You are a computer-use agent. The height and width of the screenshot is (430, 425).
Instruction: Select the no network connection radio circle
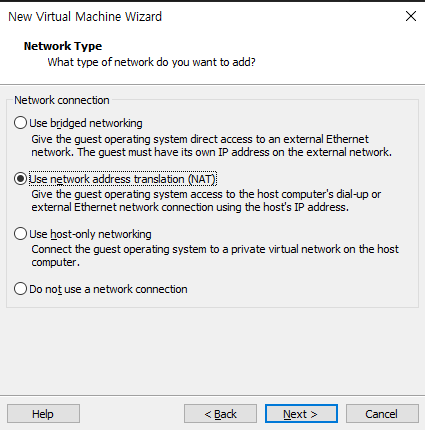20,289
